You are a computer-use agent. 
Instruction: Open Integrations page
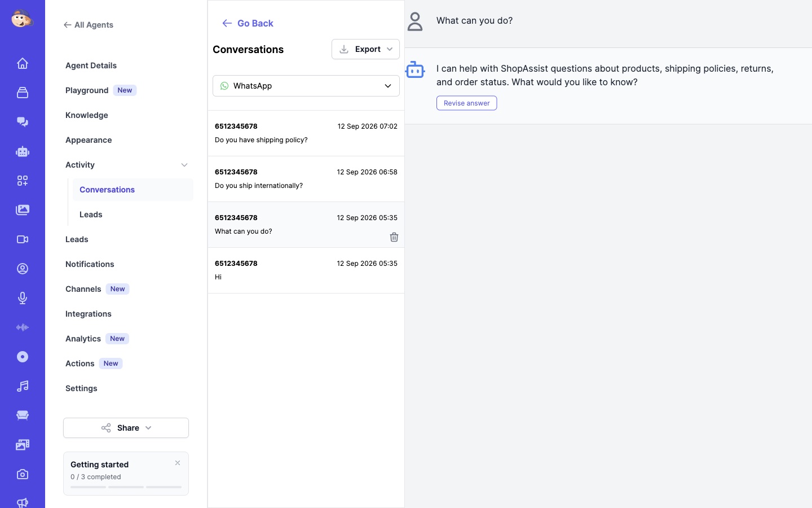point(89,314)
